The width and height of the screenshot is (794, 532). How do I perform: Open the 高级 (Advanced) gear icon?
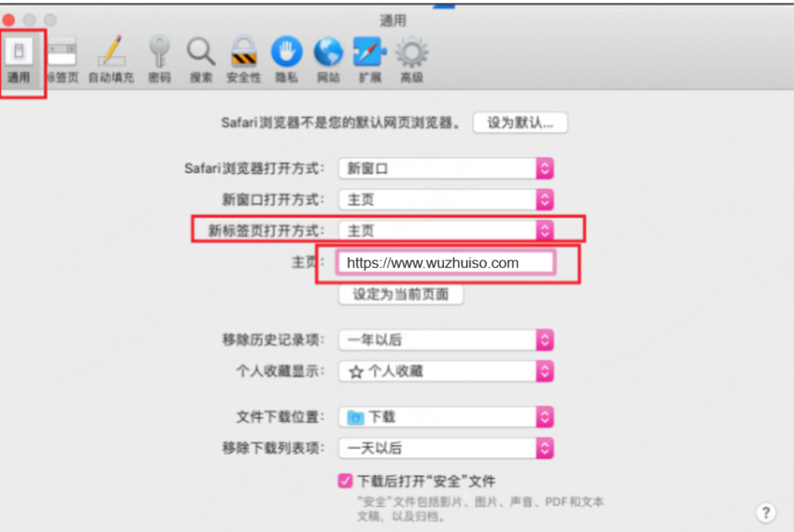[412, 60]
